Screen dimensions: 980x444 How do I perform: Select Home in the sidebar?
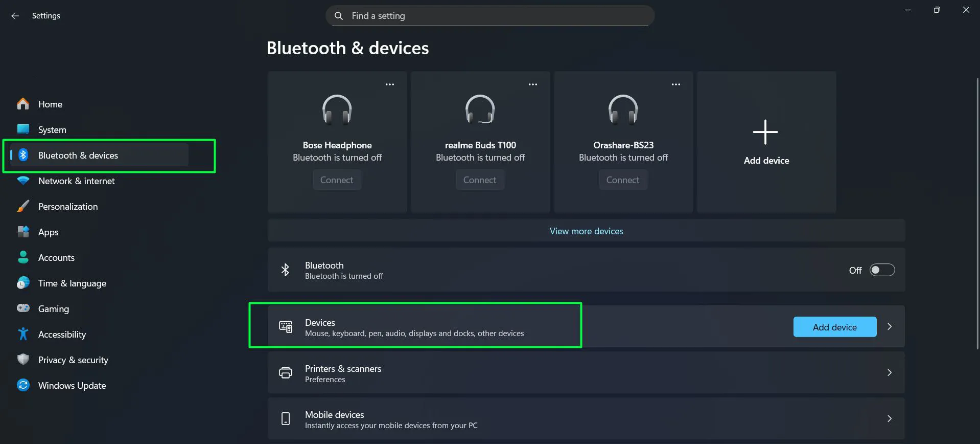100,104
